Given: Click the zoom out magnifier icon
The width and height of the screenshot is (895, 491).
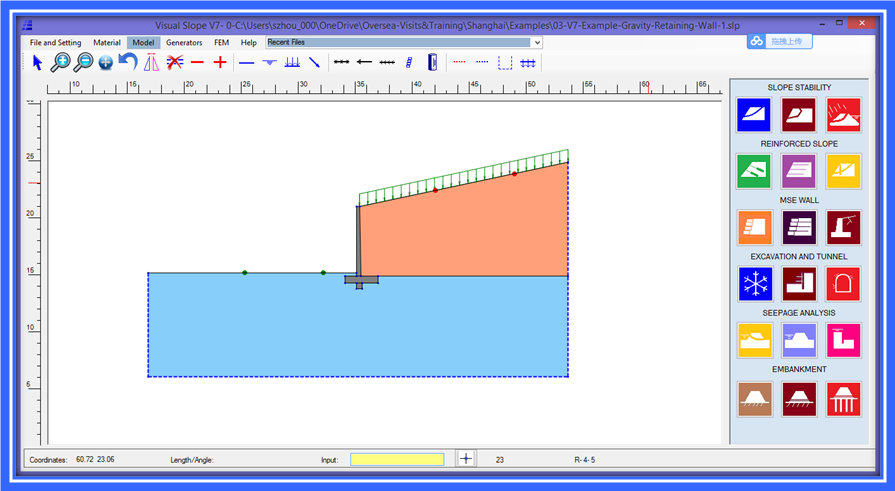Looking at the screenshot, I should [x=83, y=63].
